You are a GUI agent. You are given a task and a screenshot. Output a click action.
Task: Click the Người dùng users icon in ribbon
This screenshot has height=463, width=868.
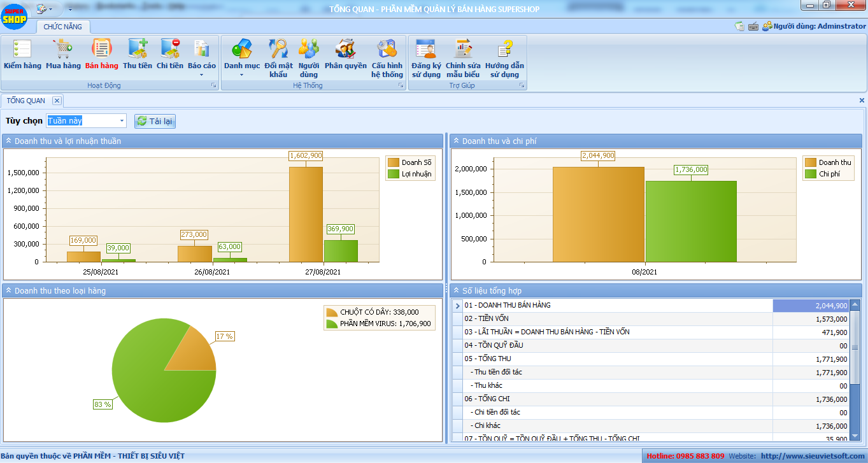pos(309,49)
